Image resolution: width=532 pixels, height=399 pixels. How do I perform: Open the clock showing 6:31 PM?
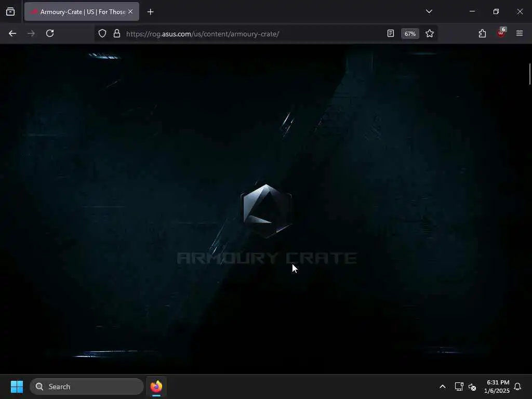[497, 387]
